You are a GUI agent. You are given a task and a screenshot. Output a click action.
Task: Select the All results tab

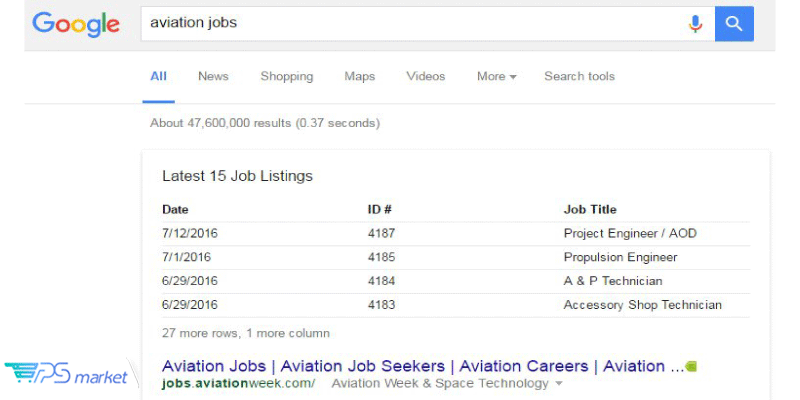[x=158, y=77]
